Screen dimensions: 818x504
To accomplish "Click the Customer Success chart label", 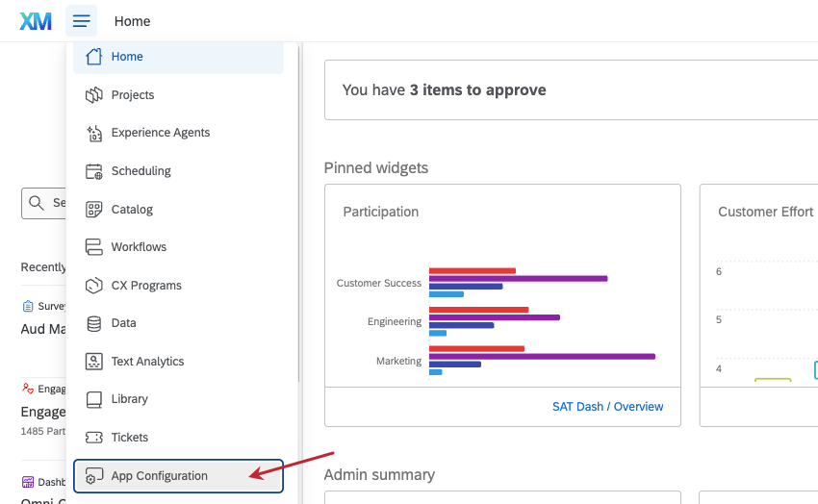I will [379, 283].
